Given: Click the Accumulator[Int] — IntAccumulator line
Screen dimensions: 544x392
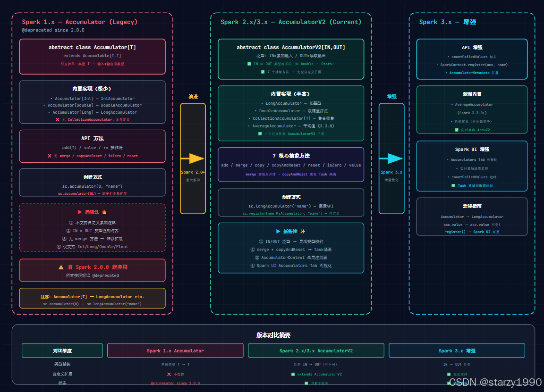Looking at the screenshot, I should pyautogui.click(x=92, y=99).
